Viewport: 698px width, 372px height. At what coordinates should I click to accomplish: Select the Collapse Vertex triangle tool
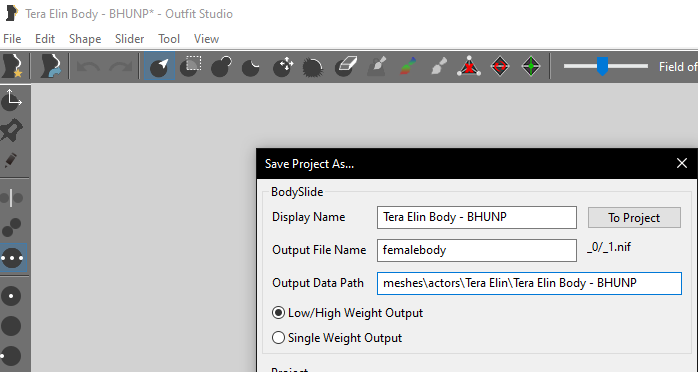pyautogui.click(x=469, y=66)
